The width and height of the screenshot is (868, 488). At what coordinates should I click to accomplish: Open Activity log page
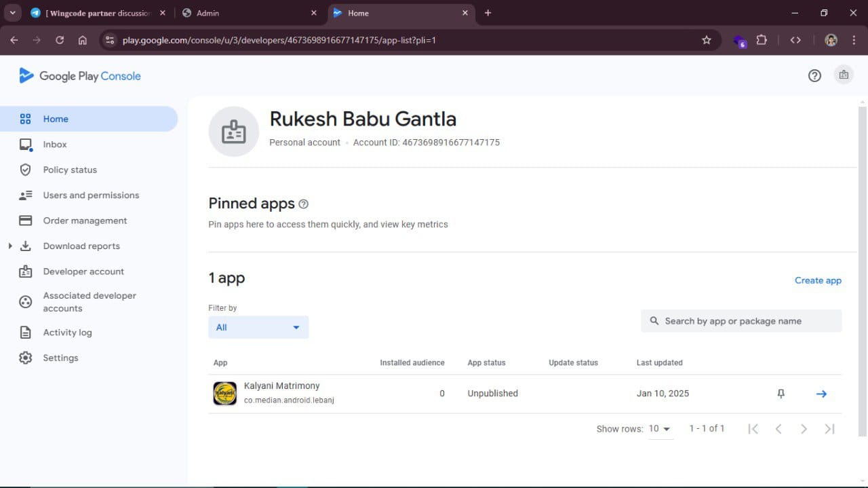89,333
